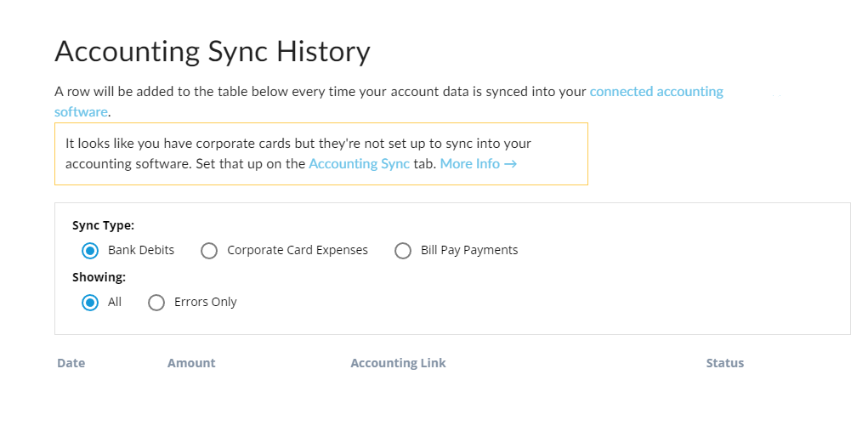The width and height of the screenshot is (868, 437).
Task: Open the Accounting Sync tab link
Action: point(359,164)
